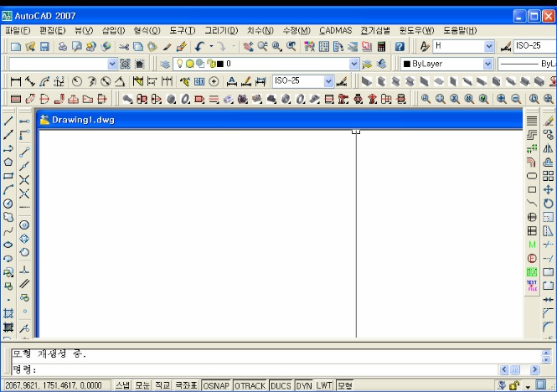Select the Circle draw tool
Image resolution: width=557 pixels, height=392 pixels.
[8, 204]
